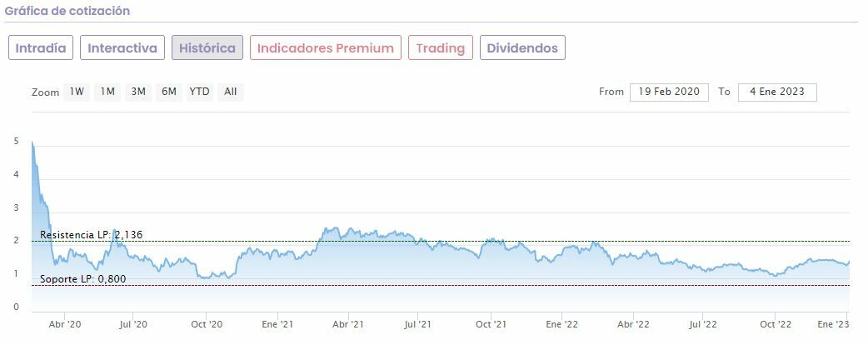Screen dimensions: 868x345
Task: Click the Soporte LP 0,800 line label
Action: click(82, 278)
